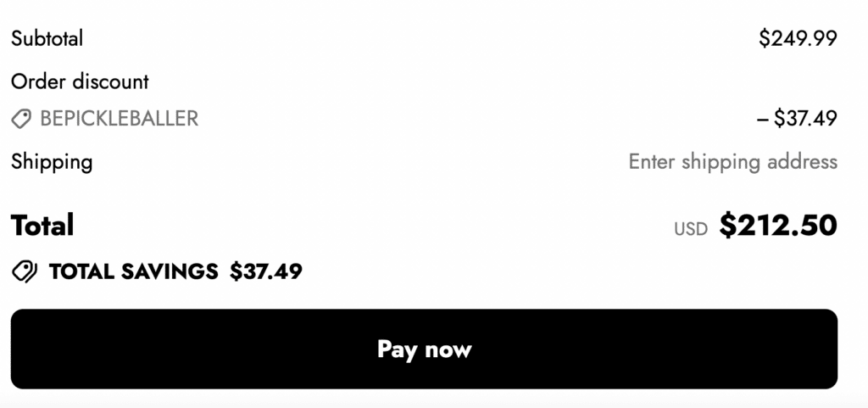Click the –$37.49 discount amount
The width and height of the screenshot is (868, 408).
click(797, 119)
